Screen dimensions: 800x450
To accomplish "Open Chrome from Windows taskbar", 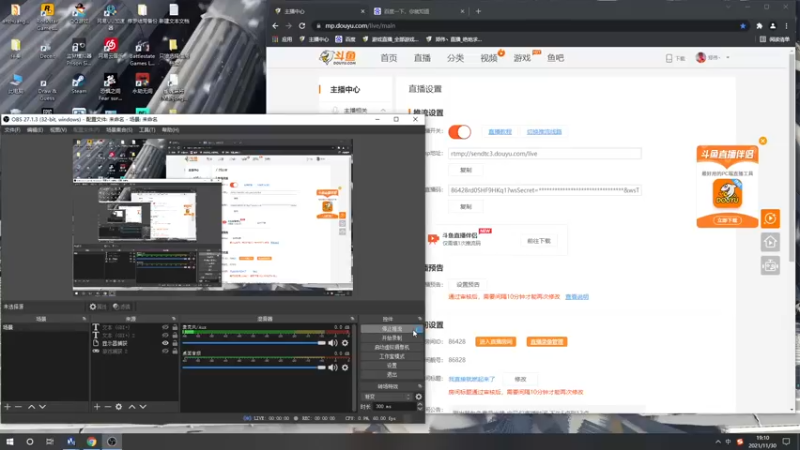I will (x=91, y=441).
